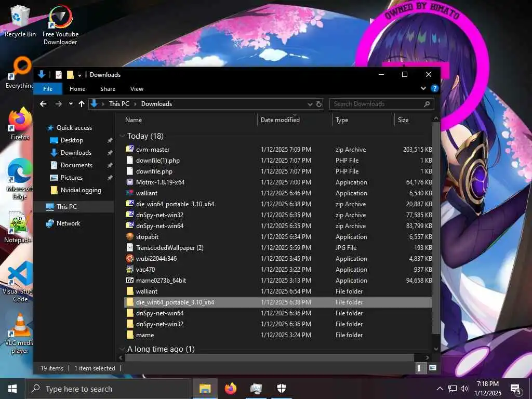
Task: Open the address bar history dropdown
Action: click(x=310, y=104)
